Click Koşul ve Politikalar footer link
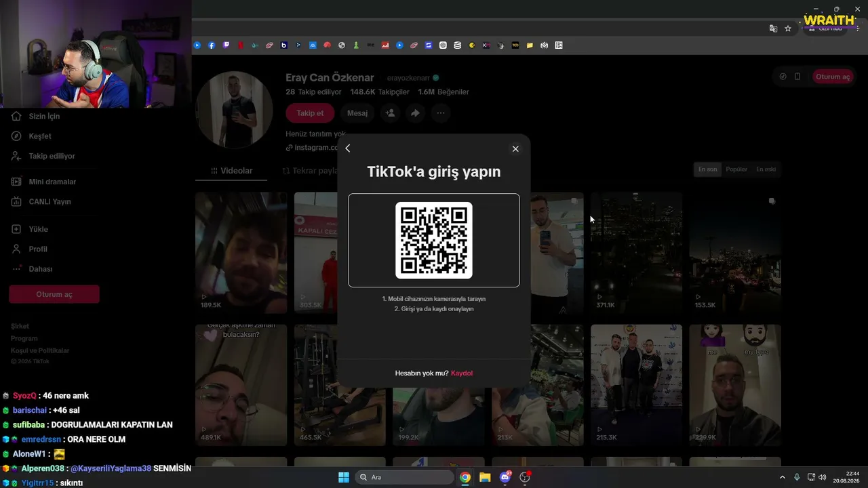The image size is (868, 488). click(x=40, y=350)
